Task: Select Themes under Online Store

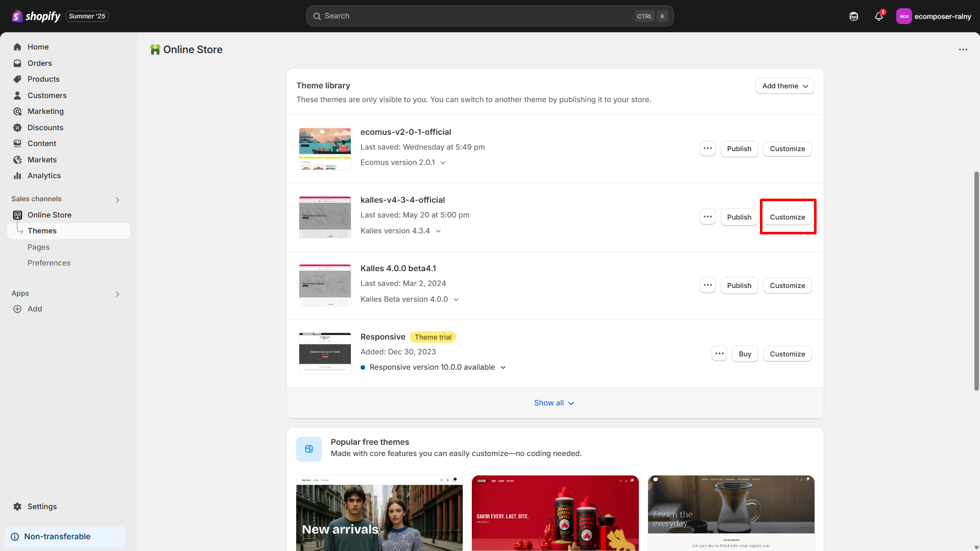Action: click(x=42, y=230)
